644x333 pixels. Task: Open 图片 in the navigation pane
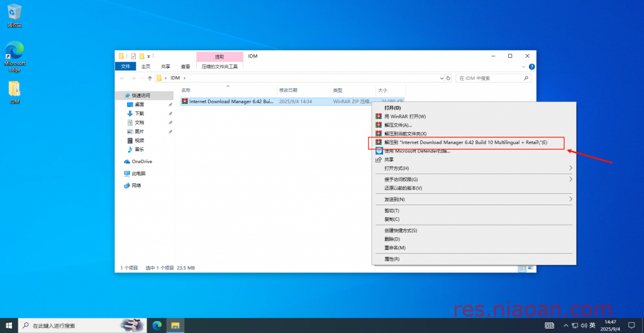tap(139, 132)
